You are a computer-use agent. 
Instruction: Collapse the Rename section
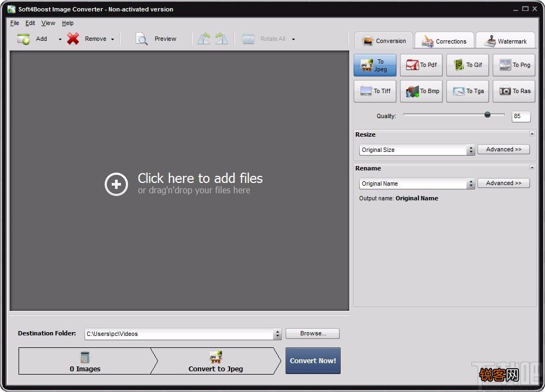point(532,167)
